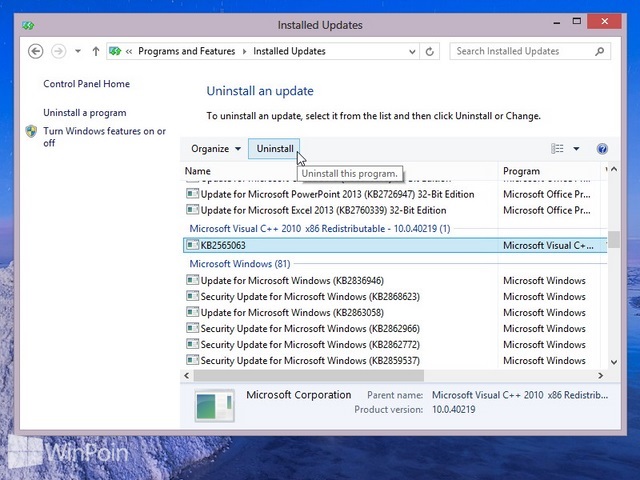Select Update for Microsoft Windows KB2863058
The image size is (640, 480).
pyautogui.click(x=292, y=313)
